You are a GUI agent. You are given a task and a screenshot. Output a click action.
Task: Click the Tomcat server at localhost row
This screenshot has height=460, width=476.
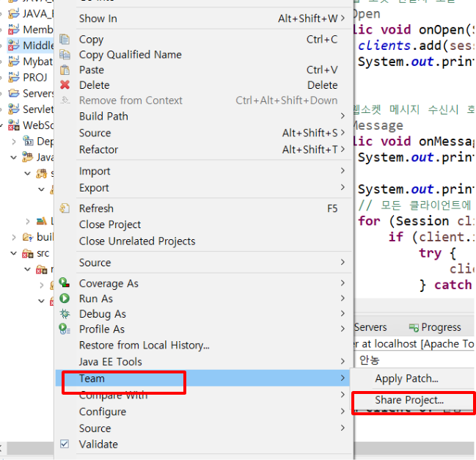click(414, 344)
